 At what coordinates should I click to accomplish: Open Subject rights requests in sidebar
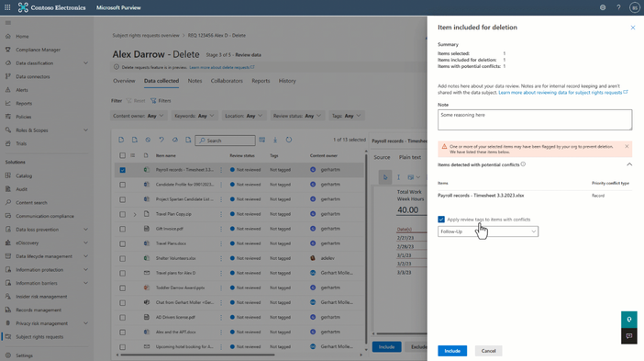(39, 337)
